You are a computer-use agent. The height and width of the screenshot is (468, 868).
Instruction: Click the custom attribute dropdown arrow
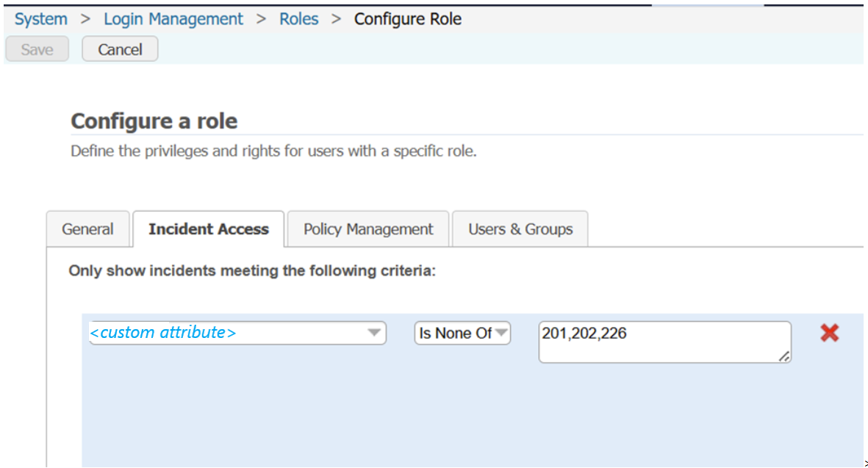point(375,333)
